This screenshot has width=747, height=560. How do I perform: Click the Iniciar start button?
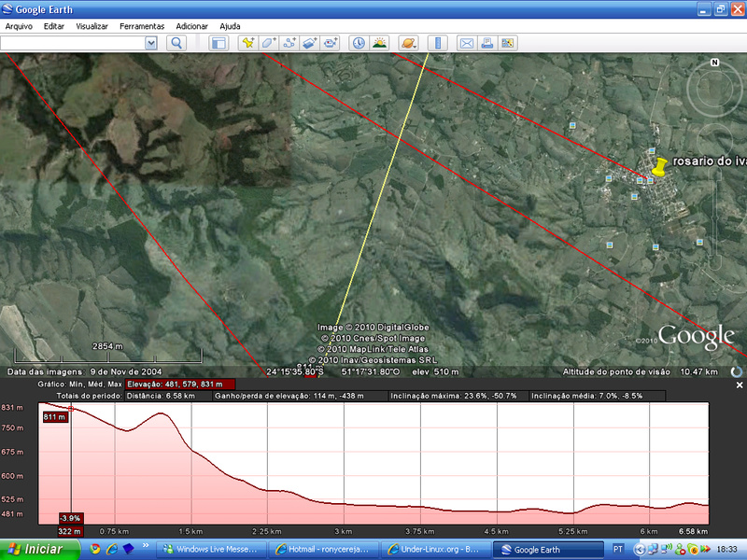click(35, 549)
